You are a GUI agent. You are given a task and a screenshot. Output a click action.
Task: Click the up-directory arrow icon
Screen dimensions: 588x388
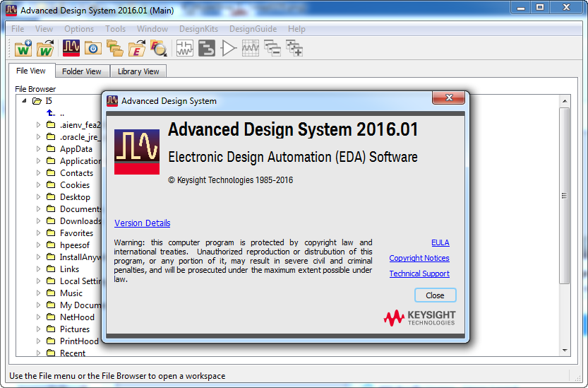click(x=51, y=112)
